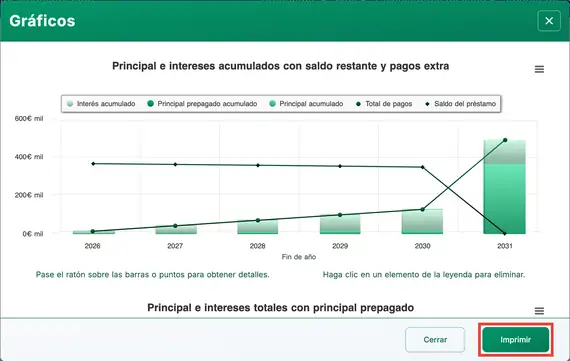
Task: Select the 2030 stacked bar
Action: pyautogui.click(x=422, y=221)
